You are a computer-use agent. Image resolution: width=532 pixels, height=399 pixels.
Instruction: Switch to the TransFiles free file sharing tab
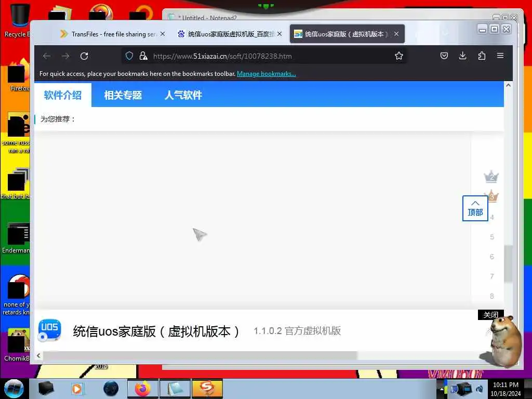point(111,34)
